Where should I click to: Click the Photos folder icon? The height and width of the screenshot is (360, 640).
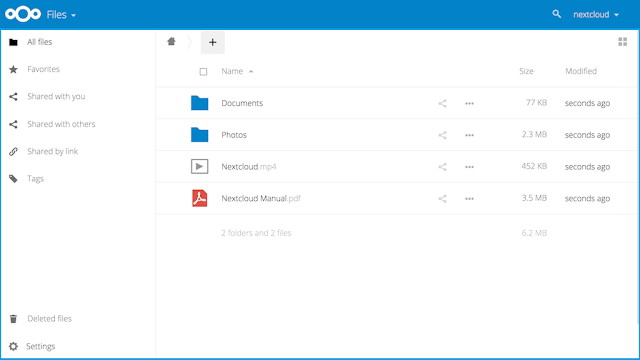200,135
